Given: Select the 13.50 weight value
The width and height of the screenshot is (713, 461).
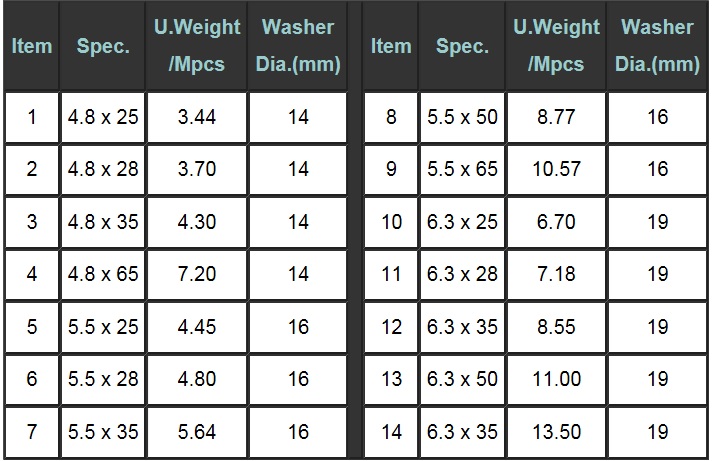Looking at the screenshot, I should [x=556, y=432].
